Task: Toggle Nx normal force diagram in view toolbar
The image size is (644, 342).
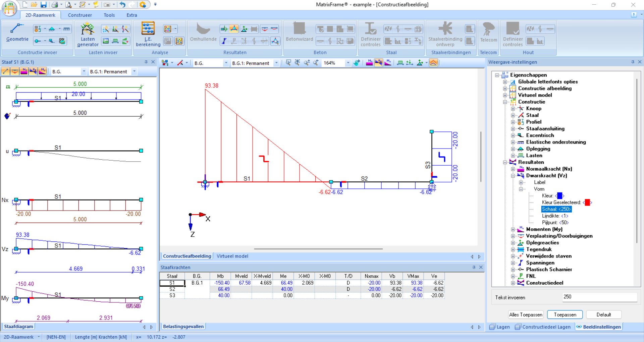Action: pos(369,63)
